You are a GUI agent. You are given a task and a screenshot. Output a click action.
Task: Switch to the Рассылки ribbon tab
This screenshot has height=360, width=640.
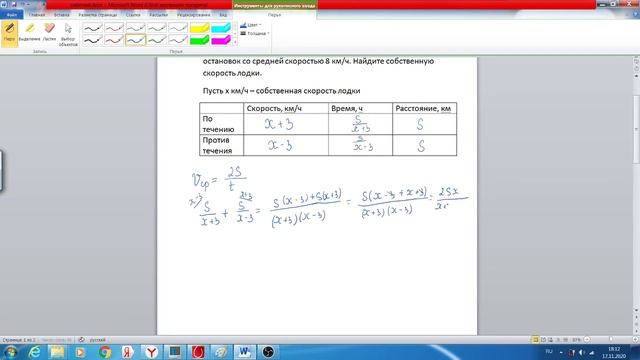click(158, 15)
